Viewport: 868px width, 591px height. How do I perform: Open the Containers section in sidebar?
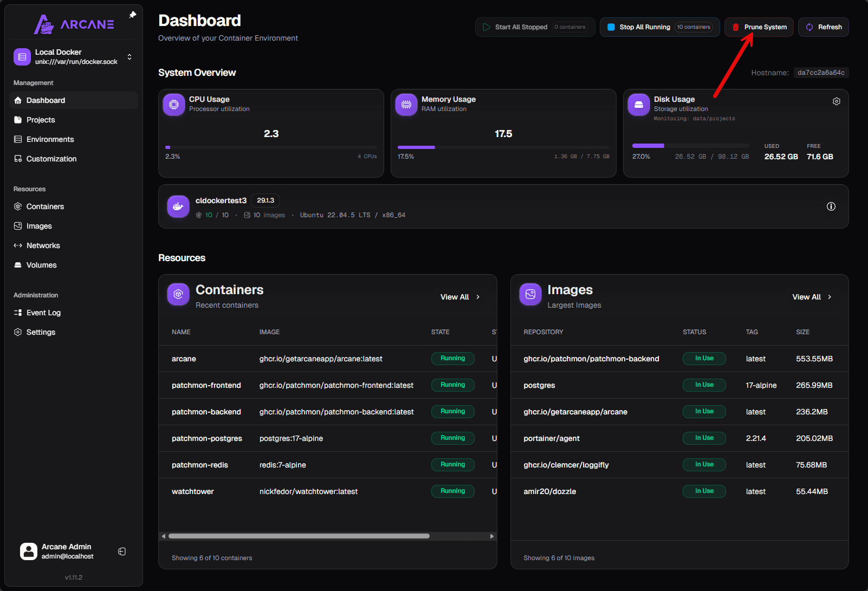coord(45,206)
